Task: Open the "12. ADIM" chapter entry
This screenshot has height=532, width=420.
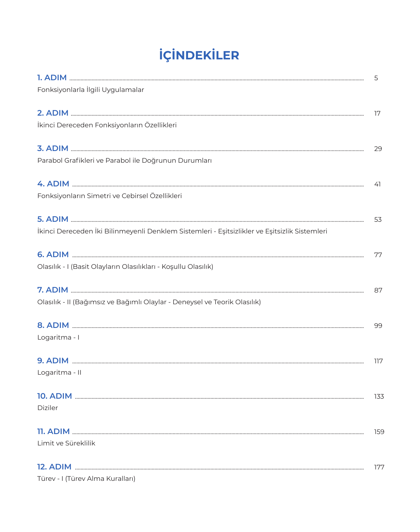Action: click(54, 467)
